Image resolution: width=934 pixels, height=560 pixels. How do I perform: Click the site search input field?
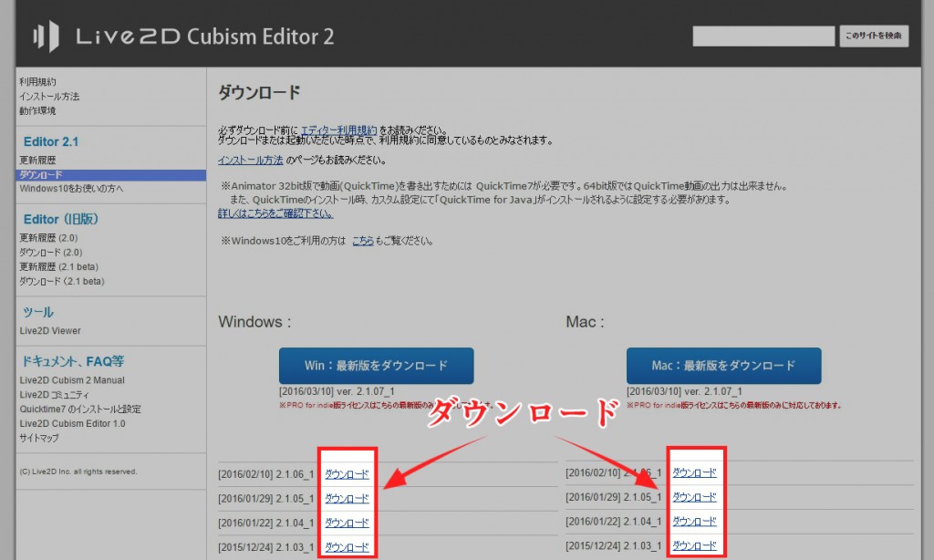(763, 36)
